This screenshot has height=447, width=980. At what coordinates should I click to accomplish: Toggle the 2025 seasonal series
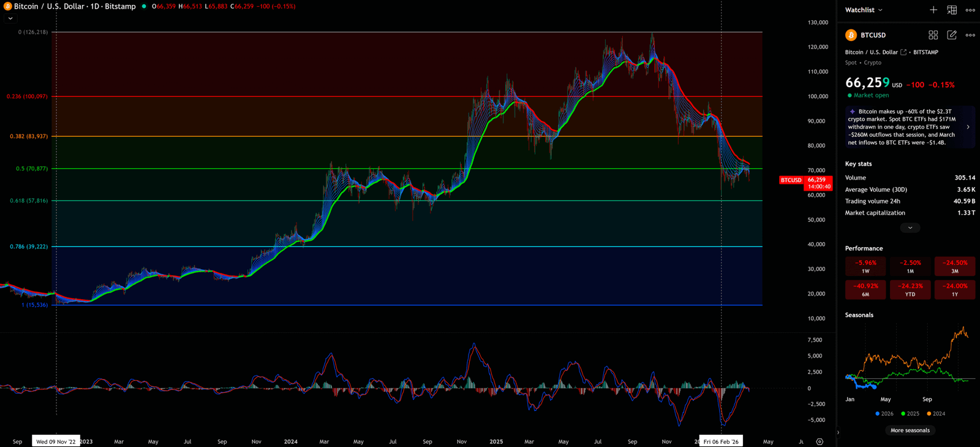coord(910,414)
